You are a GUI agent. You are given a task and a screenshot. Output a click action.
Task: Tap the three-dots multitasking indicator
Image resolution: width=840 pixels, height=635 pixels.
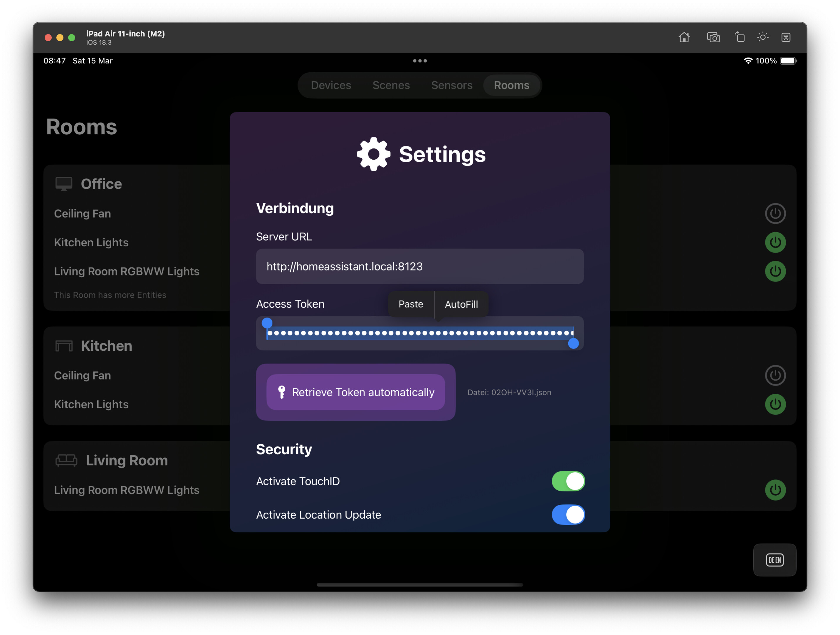pyautogui.click(x=420, y=61)
